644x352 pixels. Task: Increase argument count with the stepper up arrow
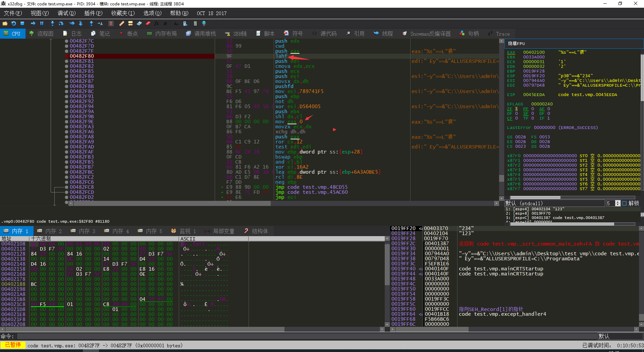(618, 202)
